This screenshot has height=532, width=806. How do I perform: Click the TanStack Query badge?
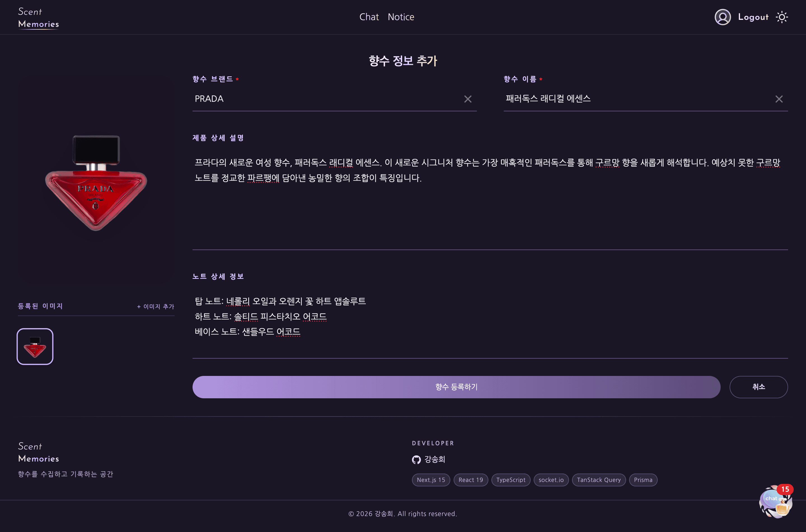click(599, 480)
